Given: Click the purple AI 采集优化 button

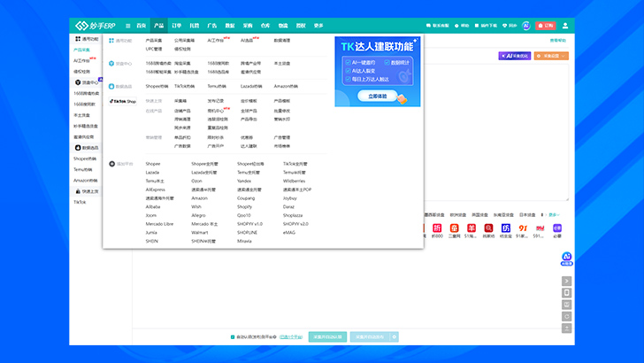Looking at the screenshot, I should click(x=515, y=56).
